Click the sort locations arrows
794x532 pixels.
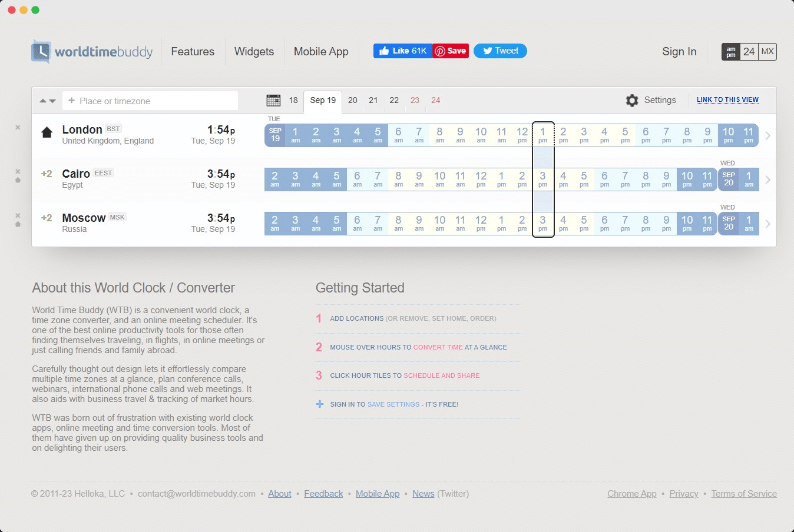48,101
